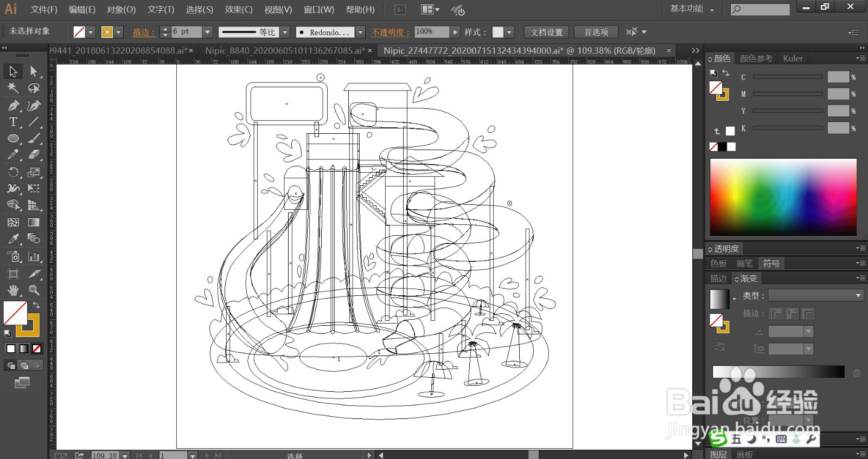Apply gradient across stroke option
The height and width of the screenshot is (459, 868).
click(x=808, y=314)
